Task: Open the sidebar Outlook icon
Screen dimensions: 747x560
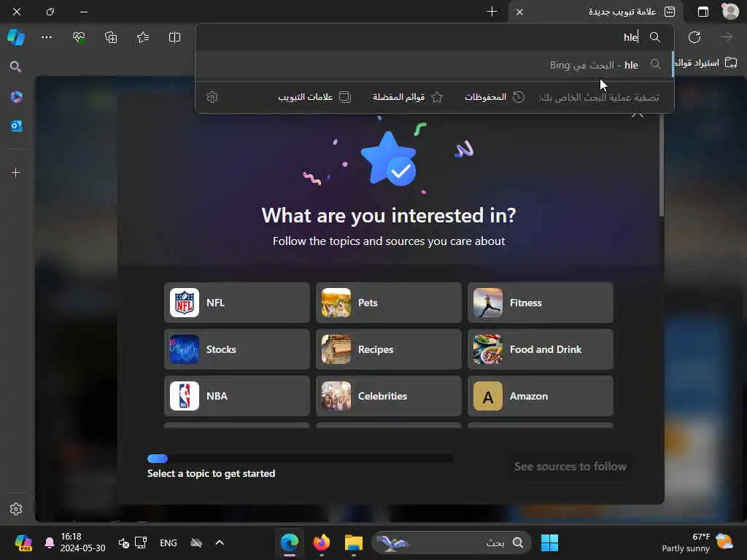Action: (x=16, y=126)
